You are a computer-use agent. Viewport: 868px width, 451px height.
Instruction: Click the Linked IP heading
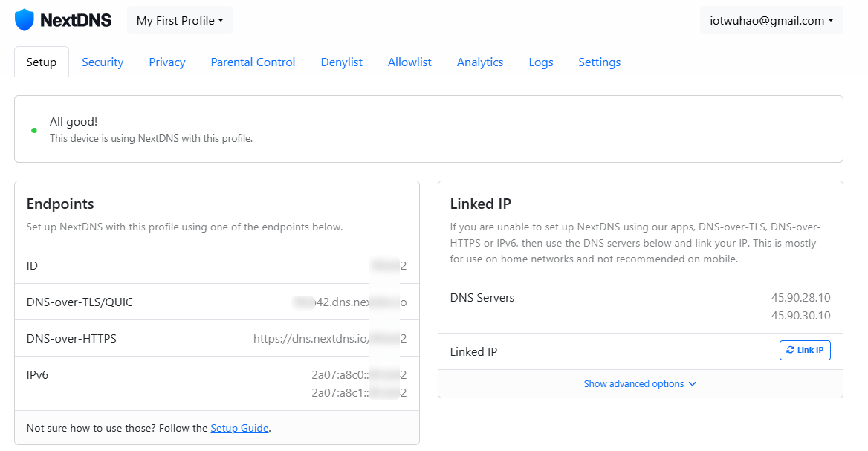click(x=481, y=204)
